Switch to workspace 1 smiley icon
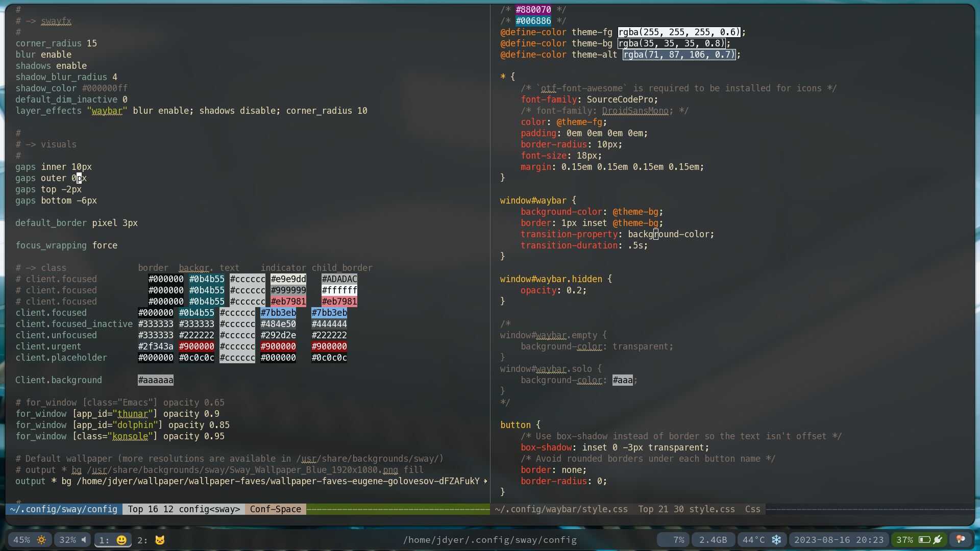Screen dimensions: 980x551 point(121,540)
